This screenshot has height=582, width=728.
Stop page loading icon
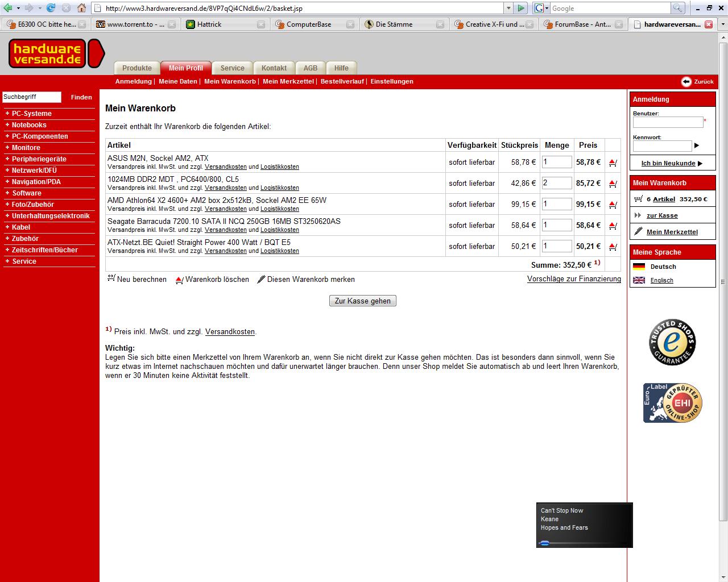66,8
